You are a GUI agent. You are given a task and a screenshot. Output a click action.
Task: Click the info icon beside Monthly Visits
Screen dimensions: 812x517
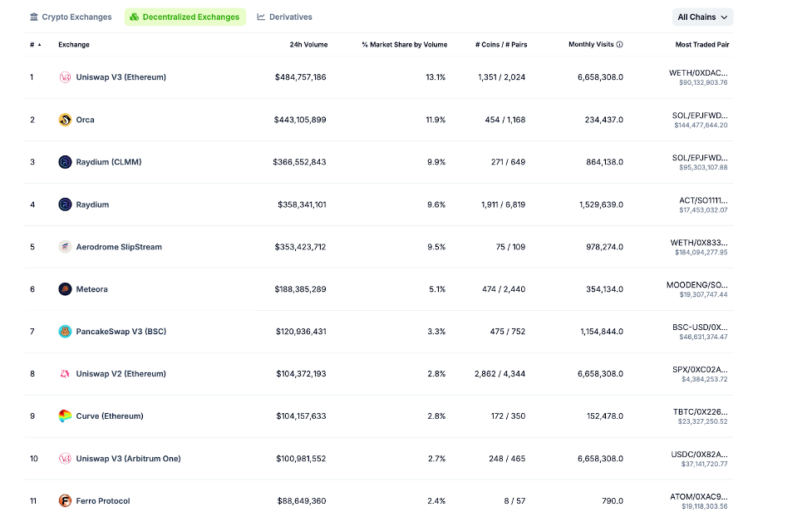click(x=619, y=45)
